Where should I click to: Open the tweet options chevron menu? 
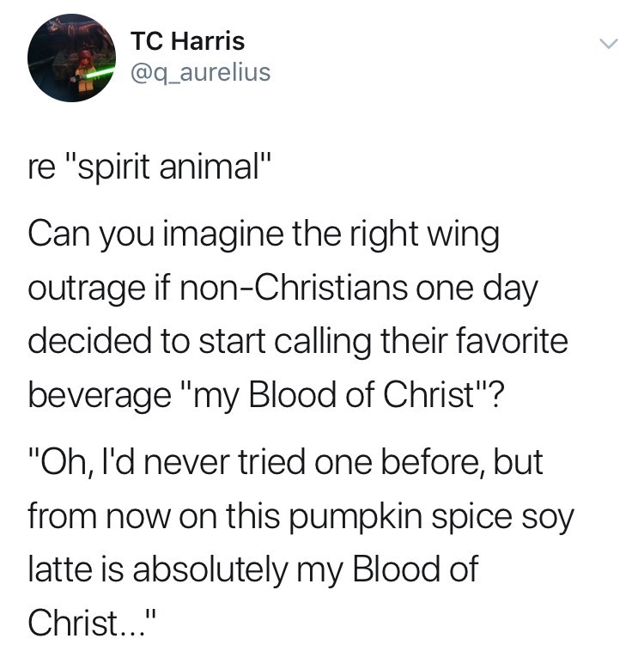click(608, 43)
